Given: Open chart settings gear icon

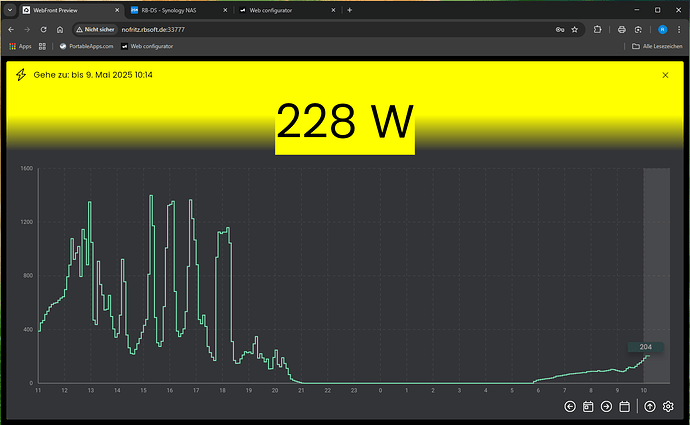Looking at the screenshot, I should click(x=668, y=407).
